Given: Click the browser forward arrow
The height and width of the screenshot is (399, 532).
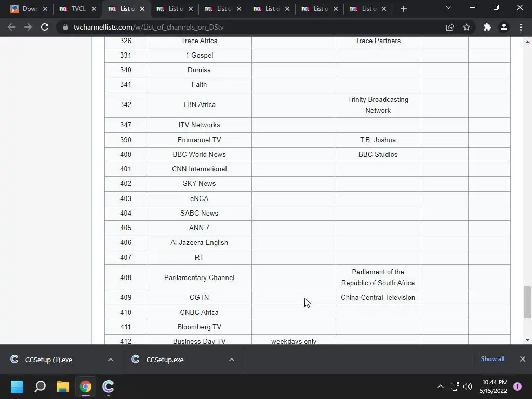Looking at the screenshot, I should 28,27.
